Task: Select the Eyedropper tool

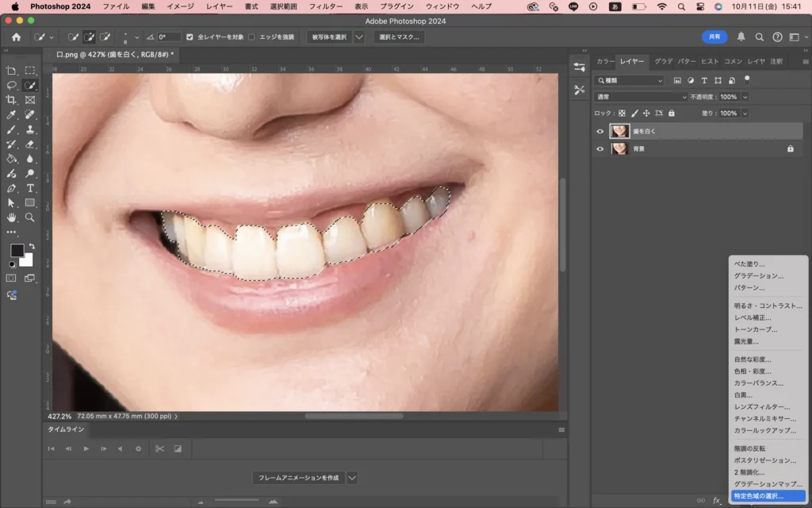Action: coord(12,115)
